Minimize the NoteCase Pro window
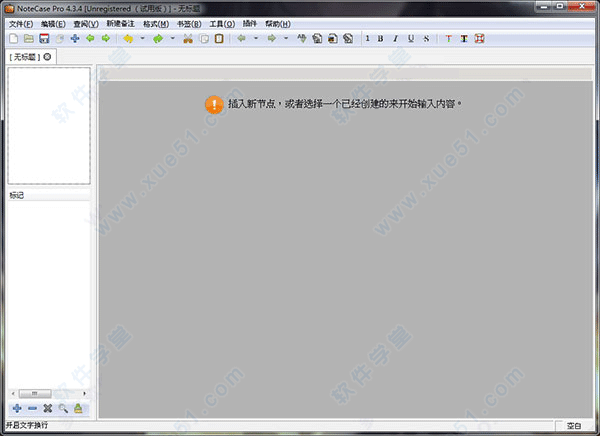Screen dimensions: 600x436 544,6
